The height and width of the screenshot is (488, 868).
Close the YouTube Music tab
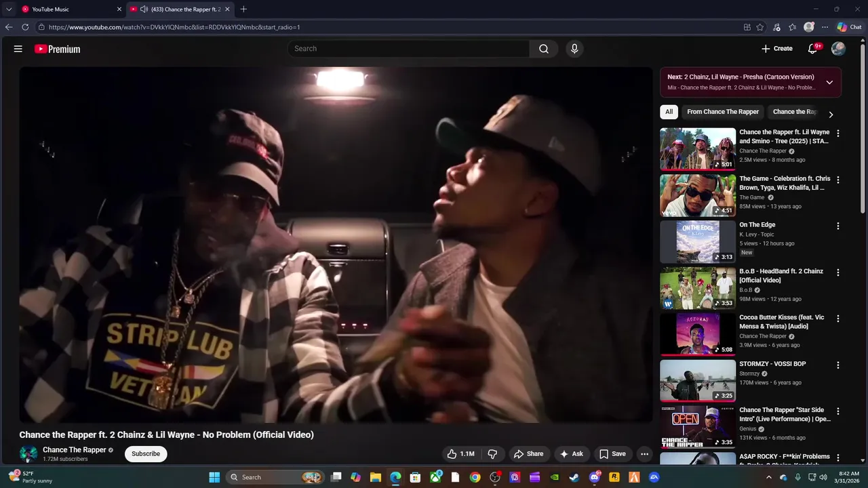pos(119,9)
